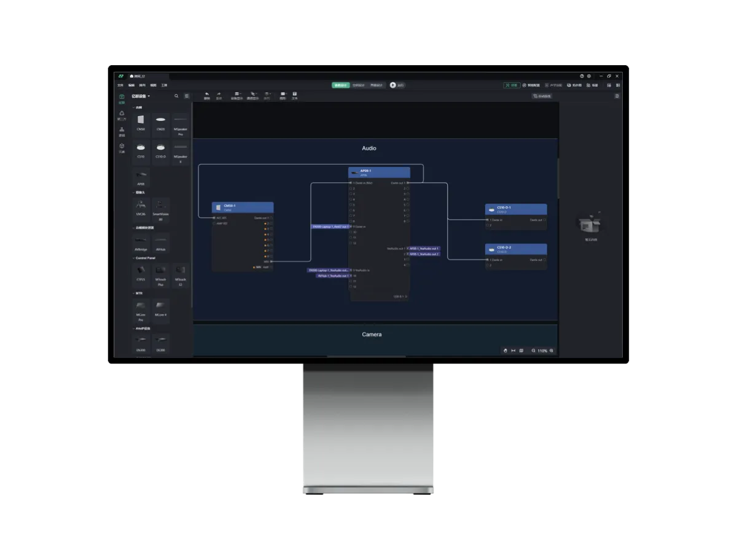The width and height of the screenshot is (737, 560).
Task: Select the green highlighted design tab
Action: pos(341,85)
